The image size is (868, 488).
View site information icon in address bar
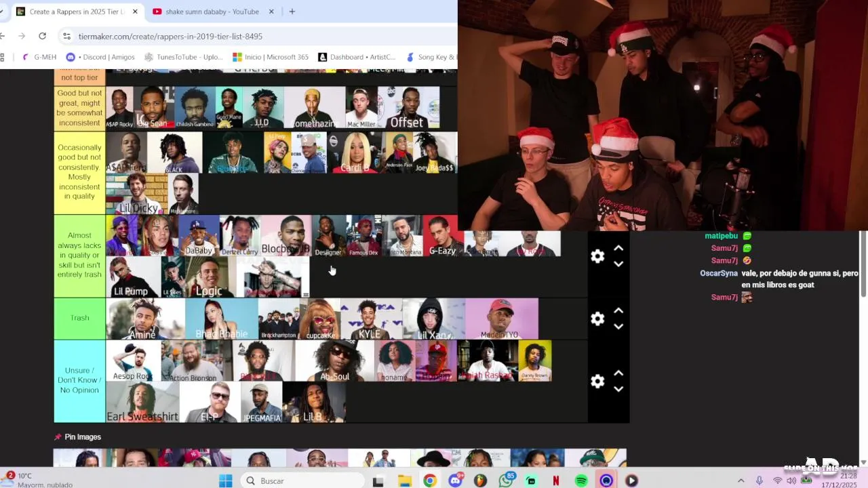click(66, 36)
